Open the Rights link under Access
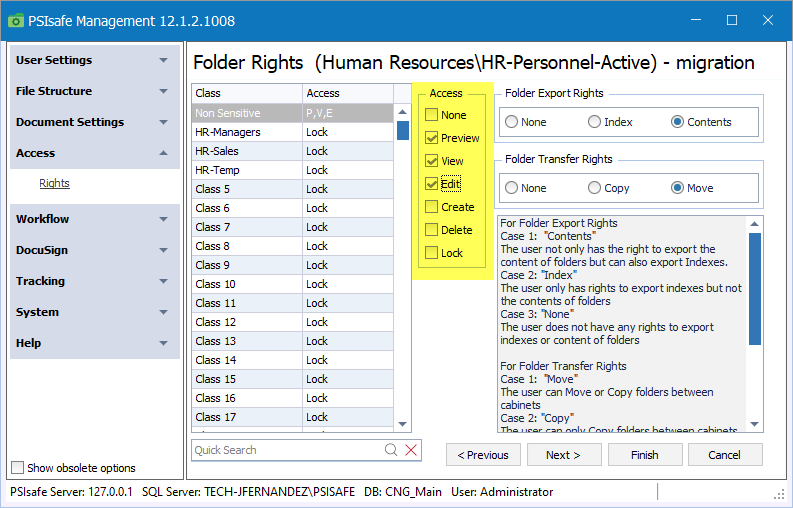 tap(54, 183)
